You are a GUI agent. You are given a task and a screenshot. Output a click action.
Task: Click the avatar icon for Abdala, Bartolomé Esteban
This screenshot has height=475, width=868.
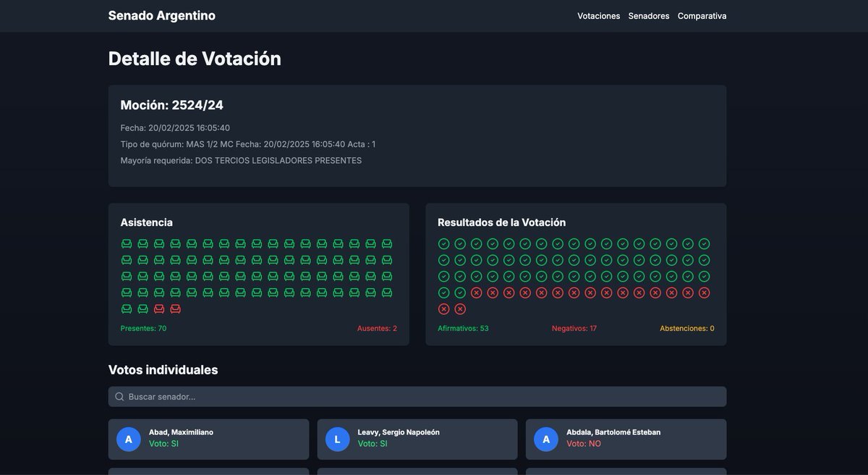coord(546,440)
